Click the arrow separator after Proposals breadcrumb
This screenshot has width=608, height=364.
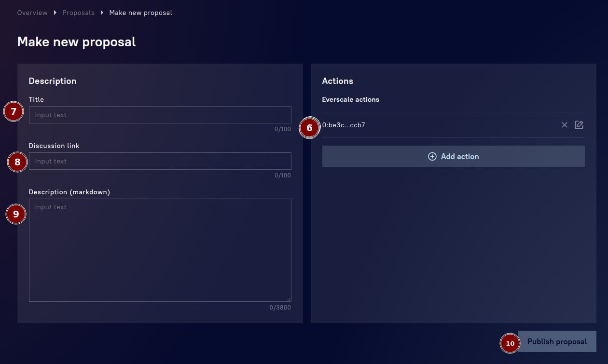click(x=102, y=13)
